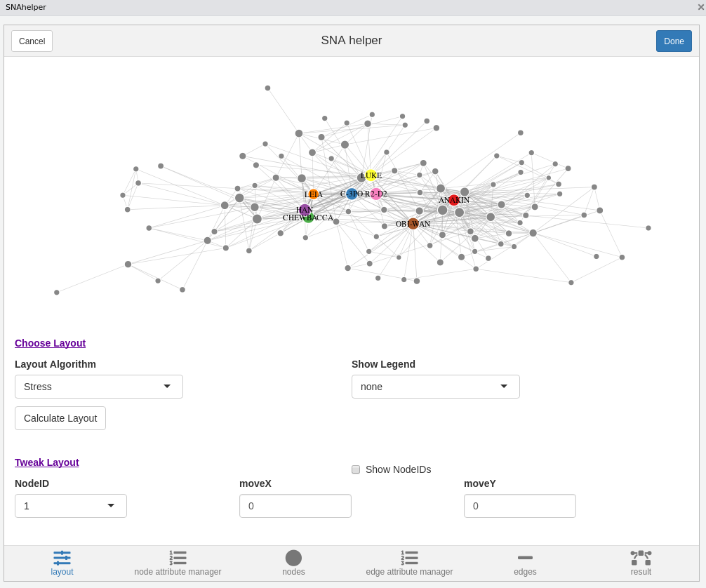Open the Tweak Layout link
Viewport: 706px width, 588px height.
[x=46, y=462]
